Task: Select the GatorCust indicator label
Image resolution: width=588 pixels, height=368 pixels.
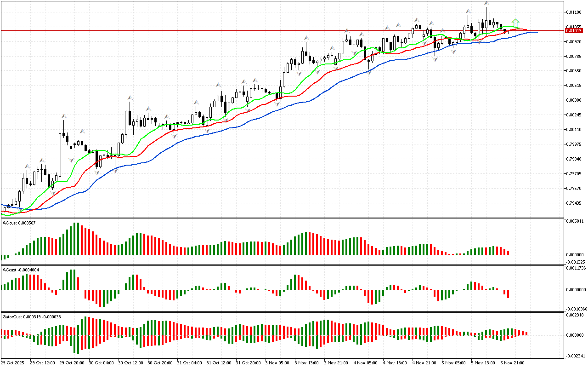Action: (x=32, y=316)
